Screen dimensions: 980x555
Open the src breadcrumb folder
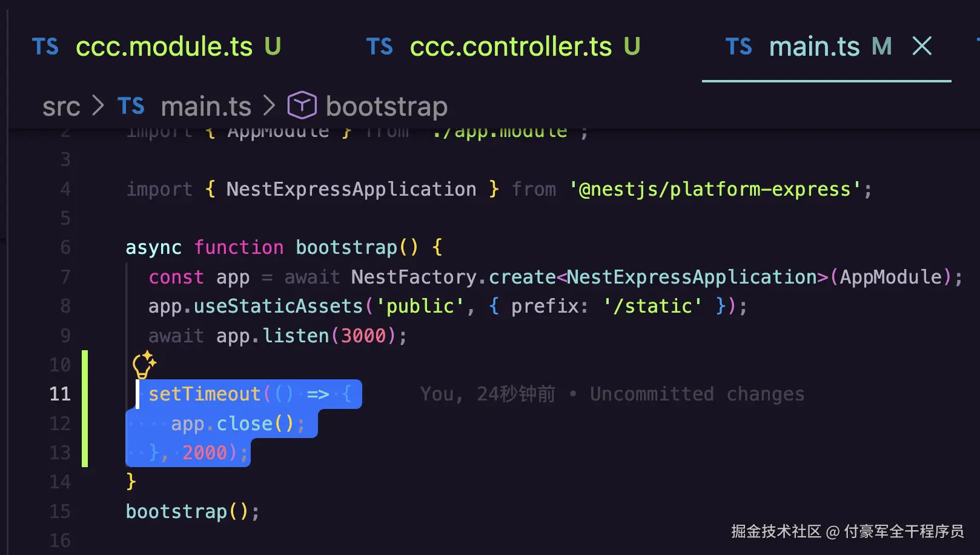(61, 107)
